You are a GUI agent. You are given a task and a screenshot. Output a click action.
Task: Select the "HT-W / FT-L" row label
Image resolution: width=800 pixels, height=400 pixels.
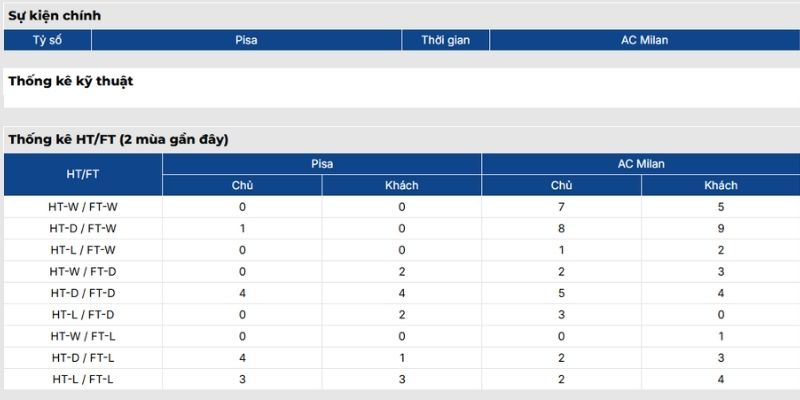tap(83, 336)
